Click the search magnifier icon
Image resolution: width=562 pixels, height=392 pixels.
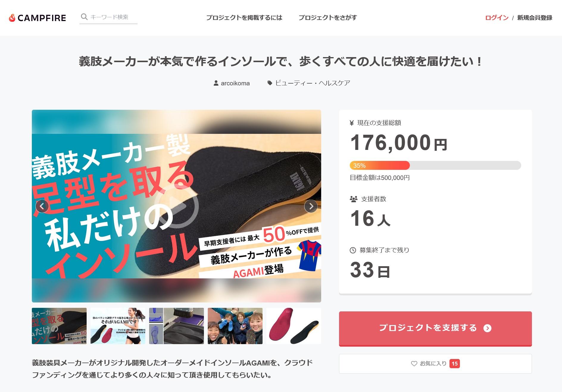(84, 17)
